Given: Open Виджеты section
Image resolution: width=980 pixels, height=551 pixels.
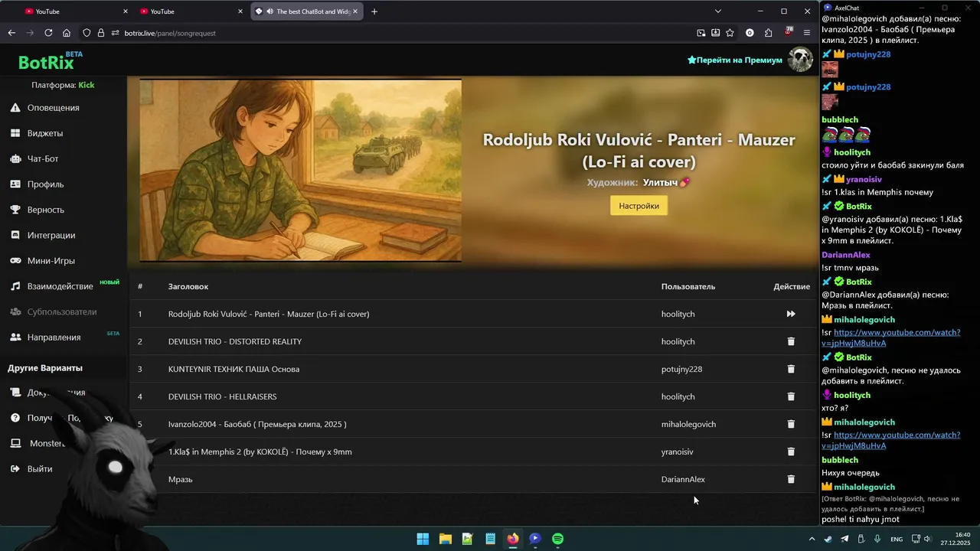Looking at the screenshot, I should click(45, 133).
